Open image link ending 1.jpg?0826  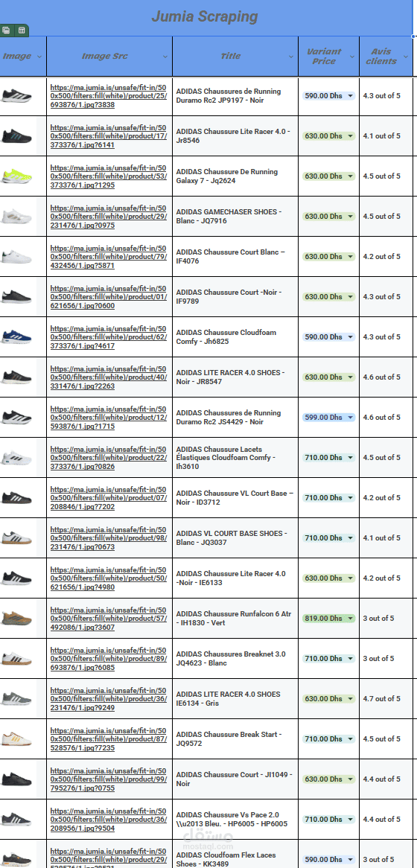coord(109,458)
